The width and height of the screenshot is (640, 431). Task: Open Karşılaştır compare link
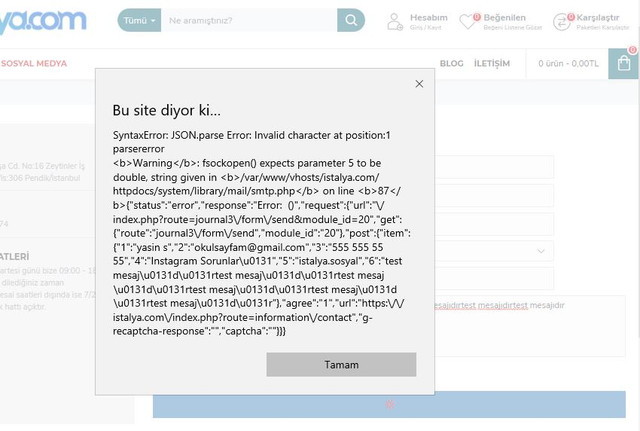pos(598,18)
